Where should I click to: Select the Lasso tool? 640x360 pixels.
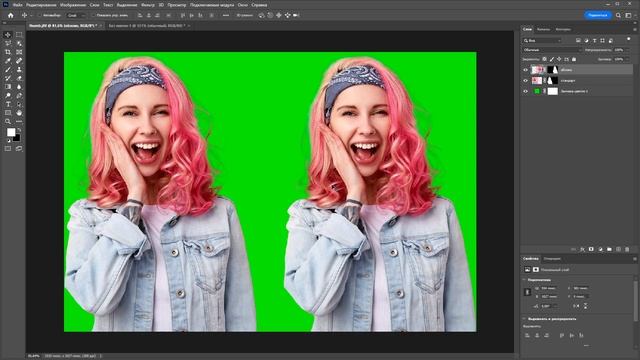[8, 43]
